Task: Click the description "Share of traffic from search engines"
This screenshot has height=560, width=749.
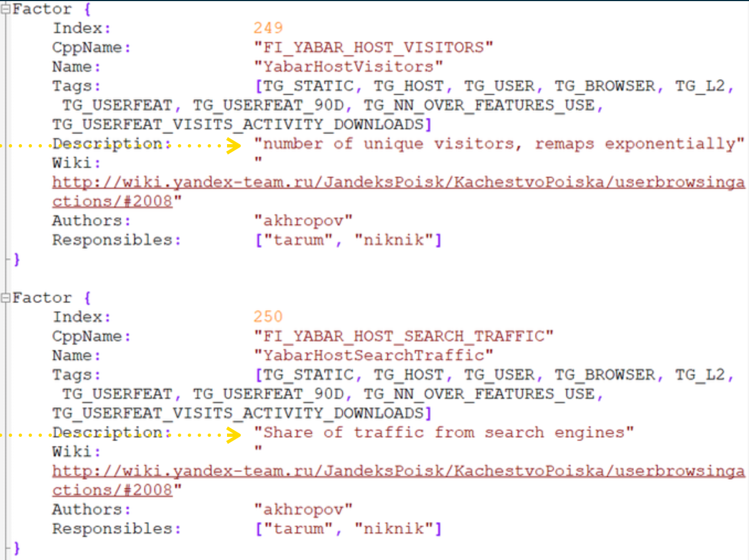Action: click(x=444, y=433)
